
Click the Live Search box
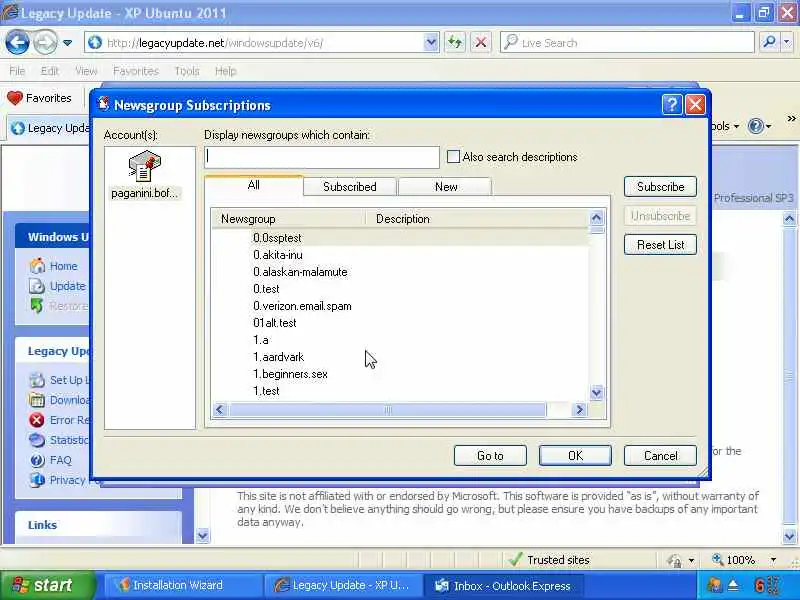[628, 43]
